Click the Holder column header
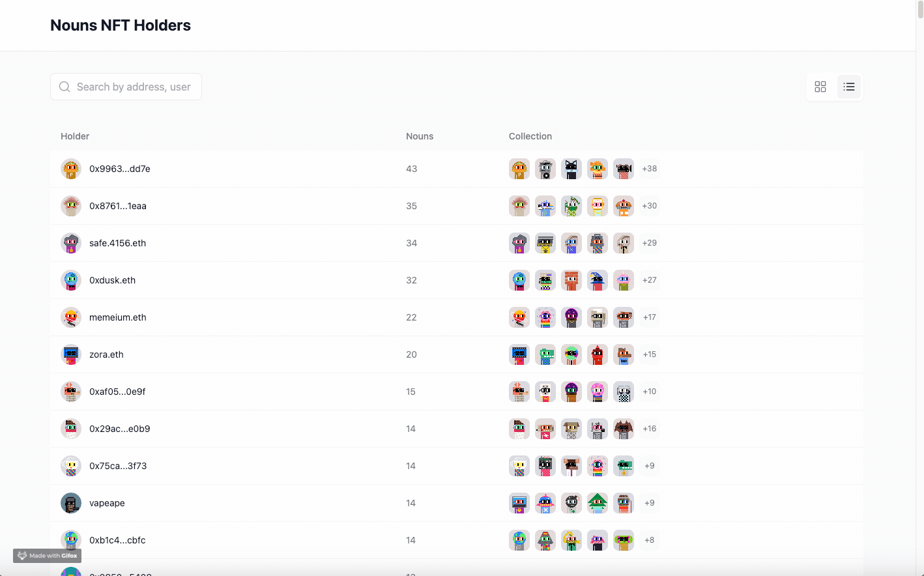The height and width of the screenshot is (576, 924). (x=75, y=136)
